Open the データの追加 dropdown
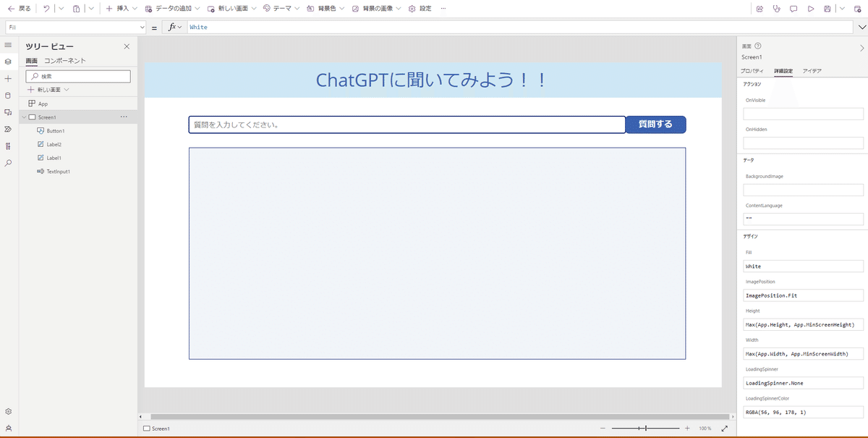This screenshot has width=868, height=438. [x=172, y=9]
